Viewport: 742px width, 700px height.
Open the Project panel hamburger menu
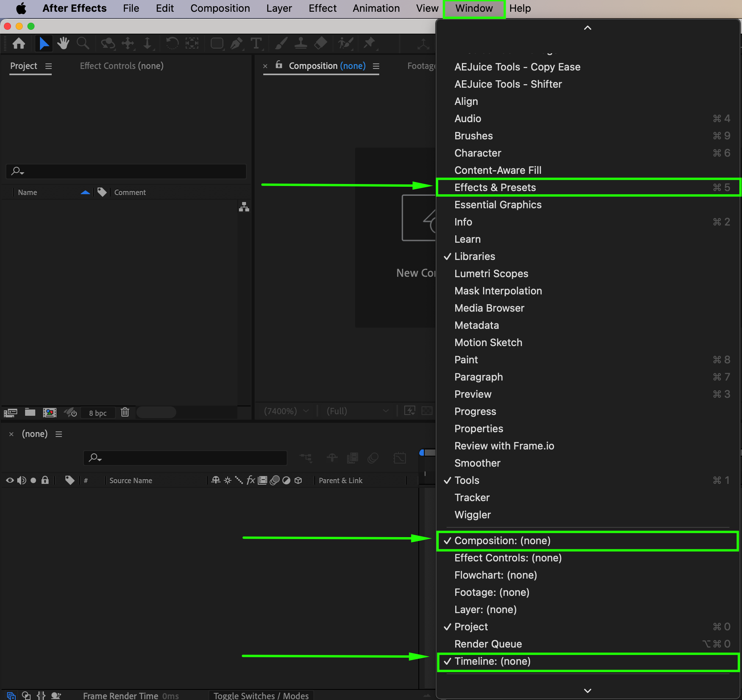click(49, 66)
